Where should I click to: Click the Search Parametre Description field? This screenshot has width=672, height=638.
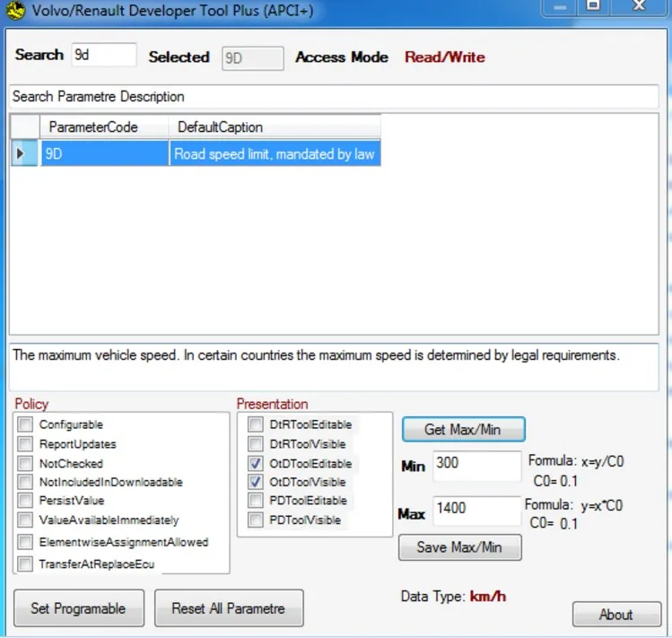(334, 97)
